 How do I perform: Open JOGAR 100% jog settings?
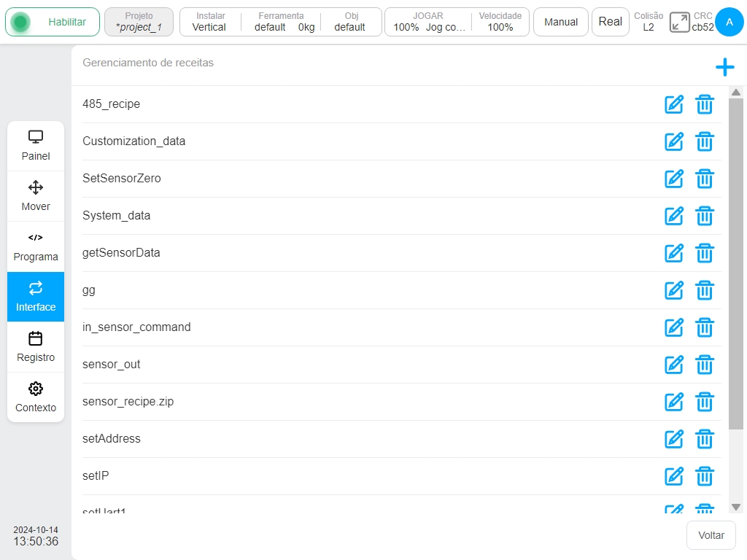click(428, 22)
